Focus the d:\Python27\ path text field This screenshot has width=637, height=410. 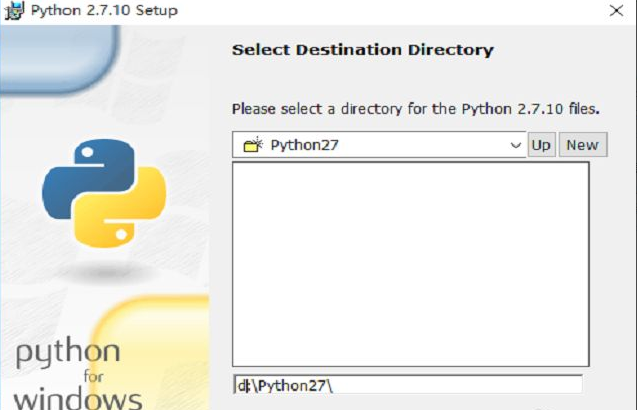(x=410, y=384)
